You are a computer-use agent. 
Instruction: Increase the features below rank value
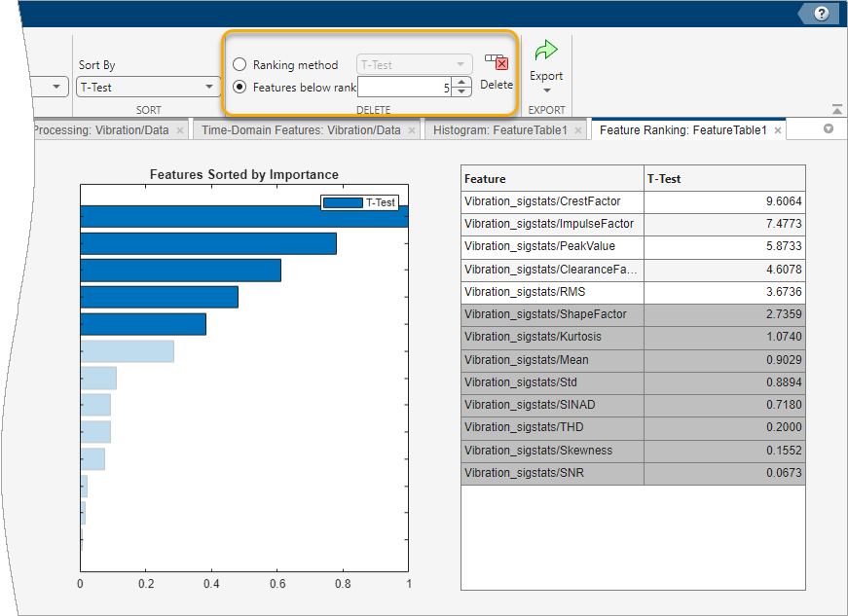click(462, 82)
